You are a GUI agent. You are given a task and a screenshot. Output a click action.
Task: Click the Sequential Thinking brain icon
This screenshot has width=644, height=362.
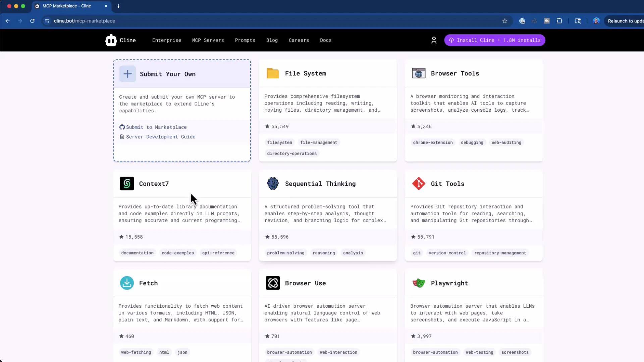click(273, 183)
